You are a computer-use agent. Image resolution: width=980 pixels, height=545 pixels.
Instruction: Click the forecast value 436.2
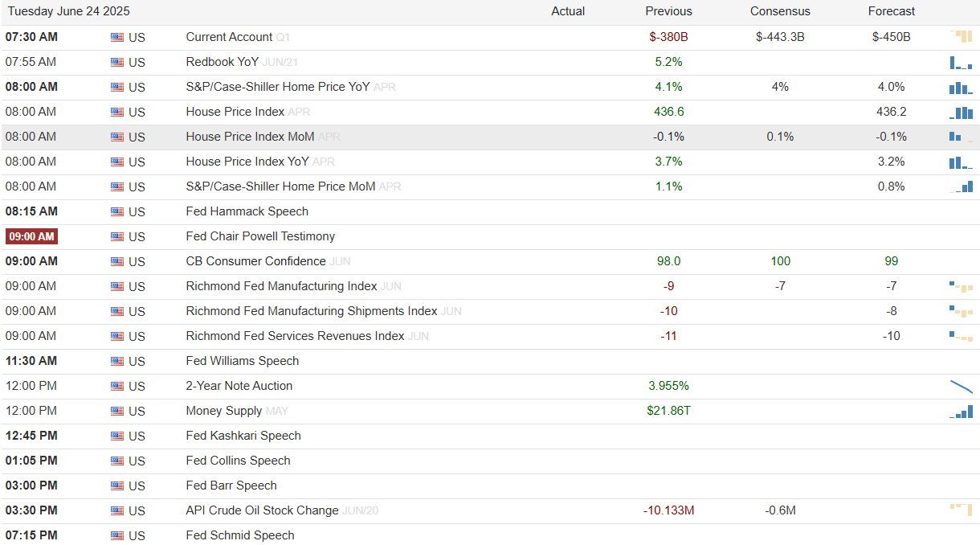point(892,112)
